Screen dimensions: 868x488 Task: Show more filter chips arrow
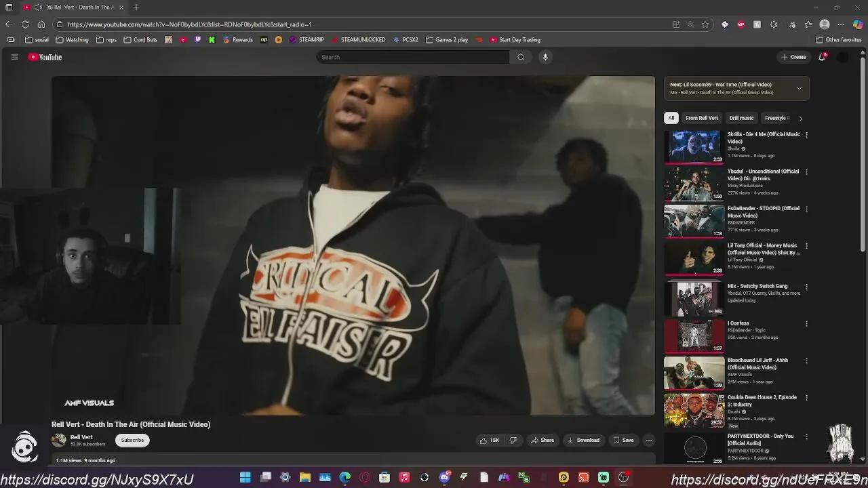(800, 118)
